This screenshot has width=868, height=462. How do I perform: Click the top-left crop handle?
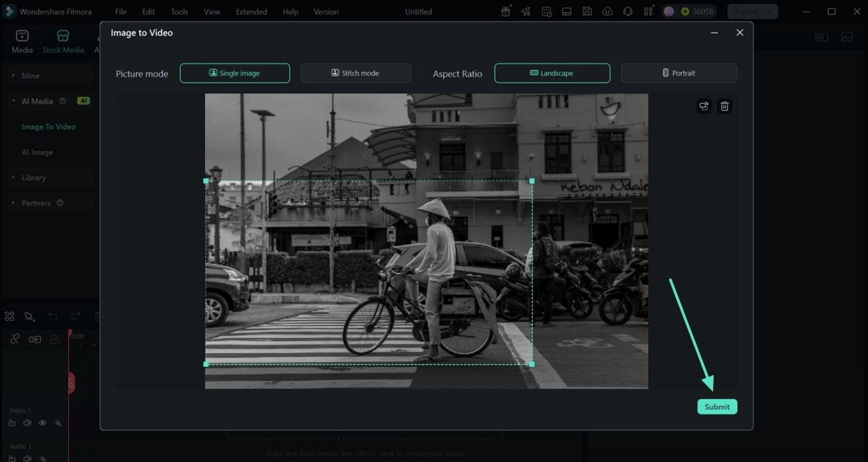click(x=206, y=181)
